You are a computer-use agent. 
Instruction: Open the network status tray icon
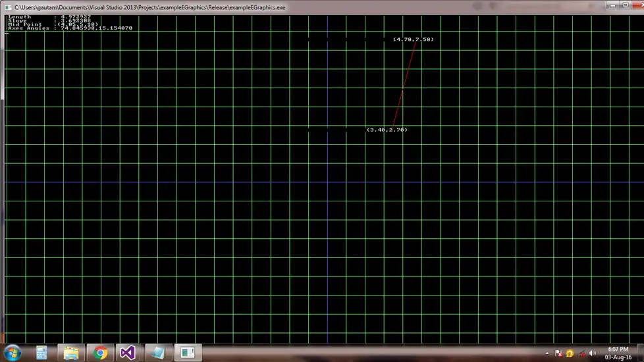point(581,353)
